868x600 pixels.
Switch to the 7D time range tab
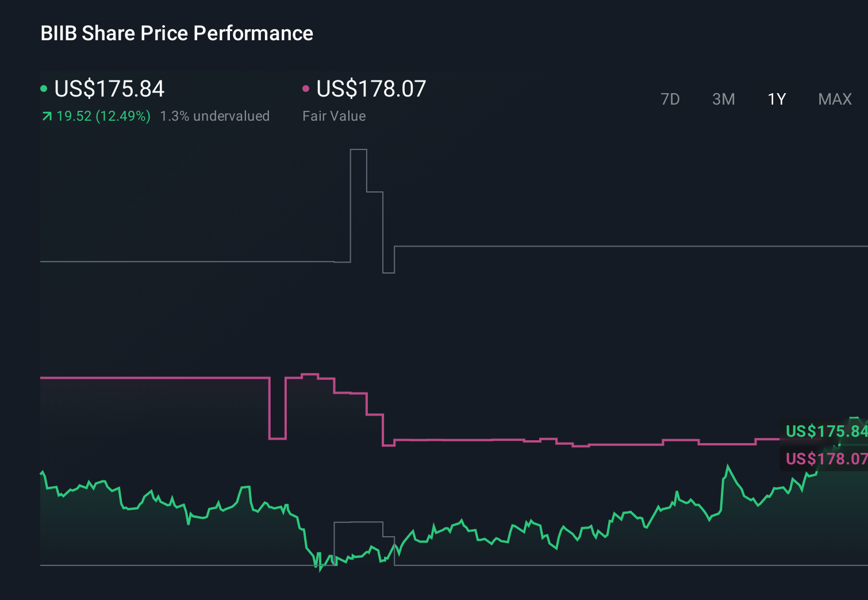pos(670,99)
